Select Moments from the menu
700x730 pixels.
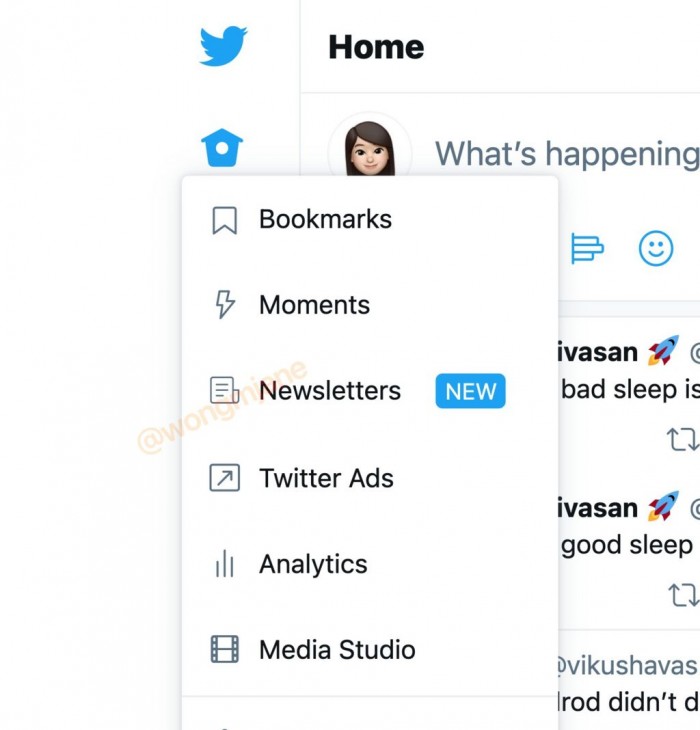pos(370,305)
